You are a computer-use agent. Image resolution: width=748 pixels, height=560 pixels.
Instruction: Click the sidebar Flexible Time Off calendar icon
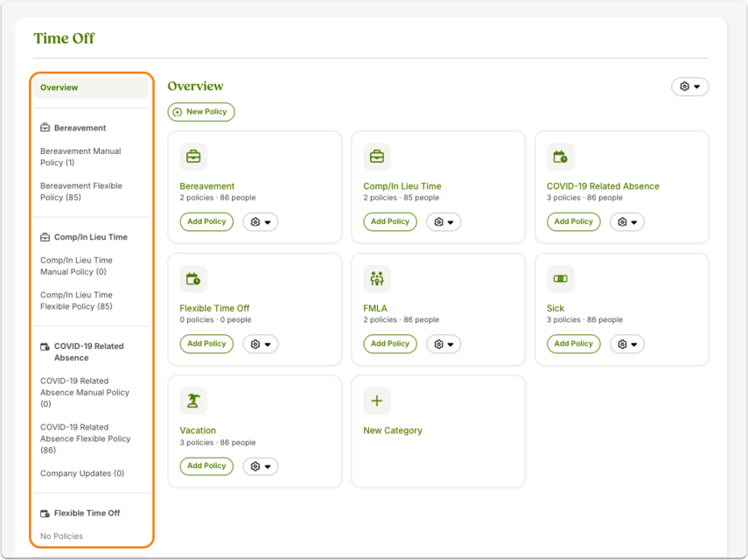pos(45,514)
